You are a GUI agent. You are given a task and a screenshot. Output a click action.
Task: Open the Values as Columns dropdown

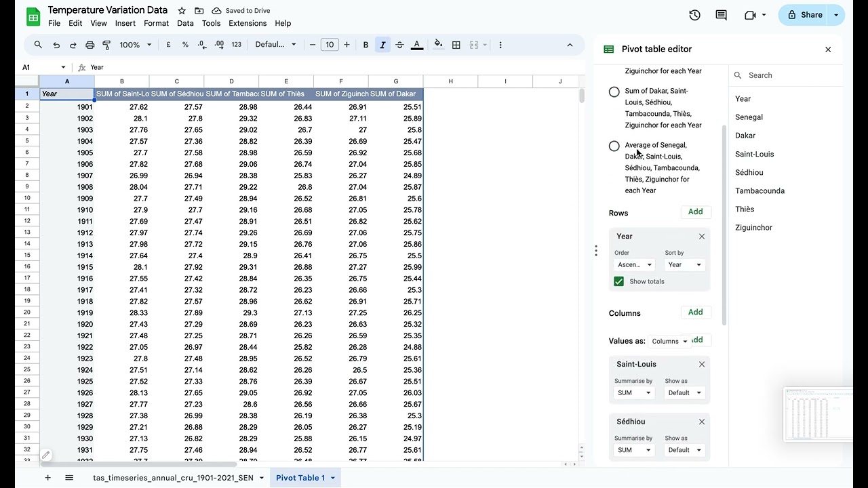click(669, 341)
